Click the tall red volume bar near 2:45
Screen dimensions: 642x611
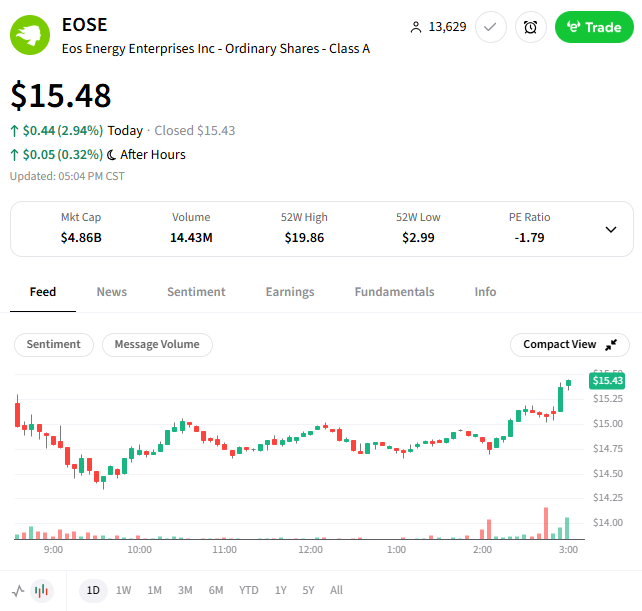pyautogui.click(x=546, y=523)
